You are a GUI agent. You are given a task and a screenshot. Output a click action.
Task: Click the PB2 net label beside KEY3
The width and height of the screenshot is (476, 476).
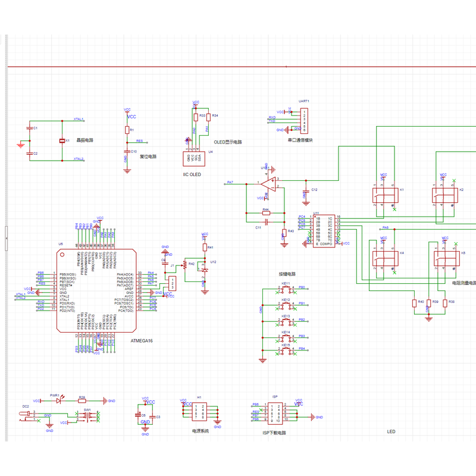(x=302, y=320)
